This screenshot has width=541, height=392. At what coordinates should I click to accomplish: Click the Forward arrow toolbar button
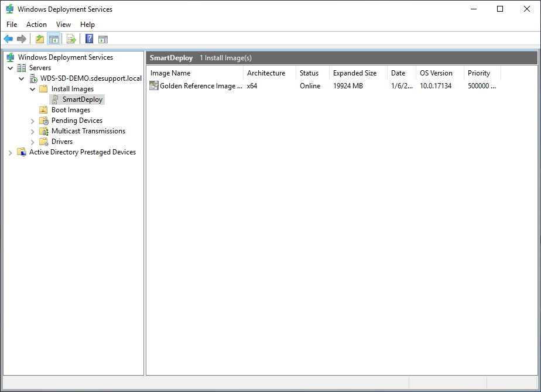[22, 39]
